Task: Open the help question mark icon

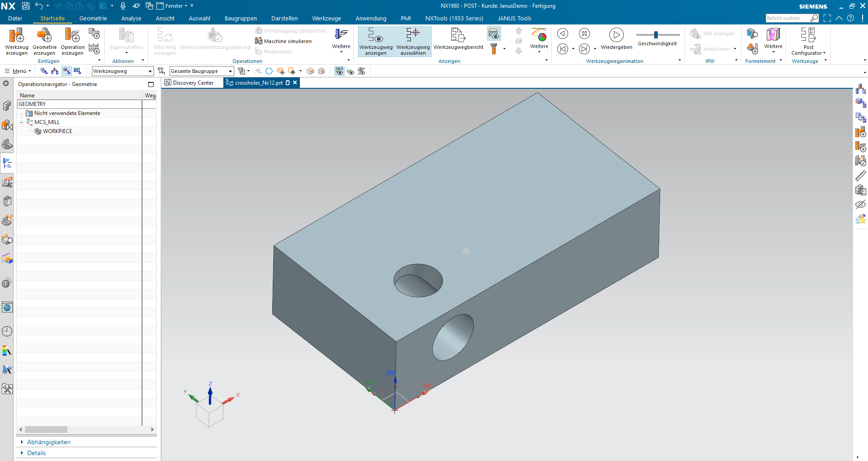Action: [x=850, y=18]
